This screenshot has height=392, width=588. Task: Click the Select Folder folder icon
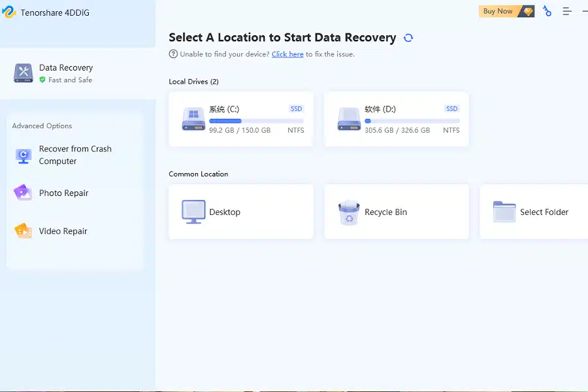504,212
